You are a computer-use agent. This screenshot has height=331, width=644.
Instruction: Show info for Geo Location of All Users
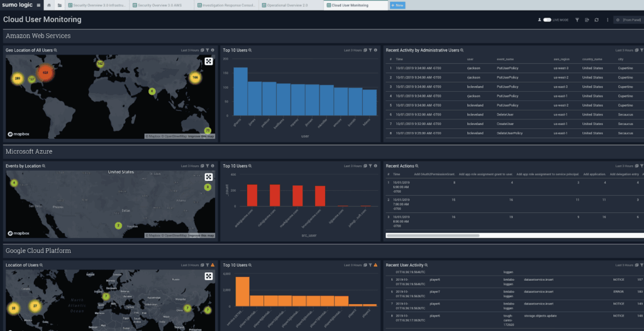[213, 50]
